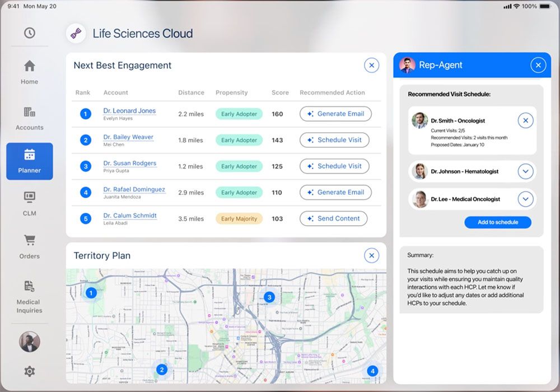Click user profile avatar in sidebar
560x392 pixels.
(30, 342)
